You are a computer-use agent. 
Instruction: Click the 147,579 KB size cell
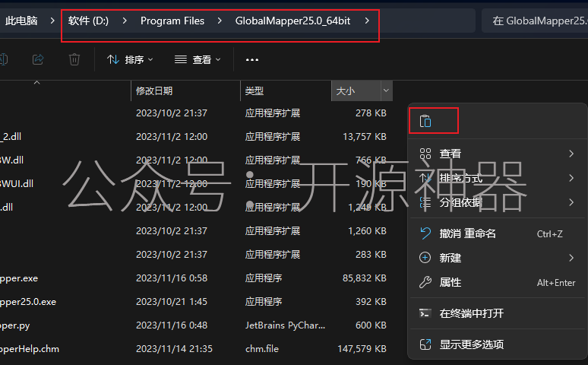(362, 349)
